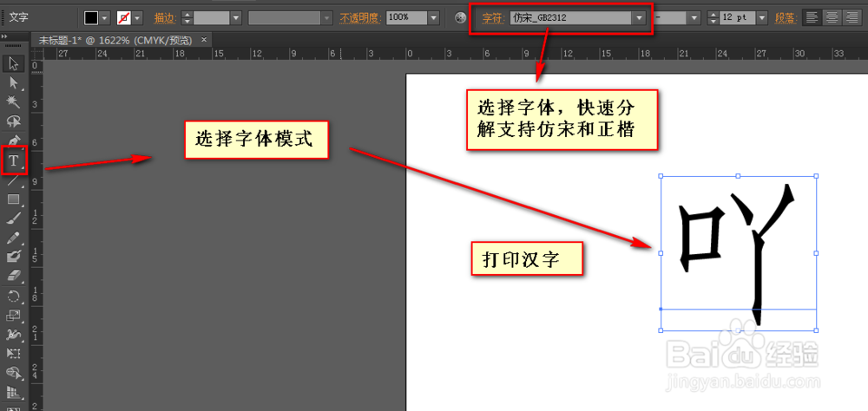Click the 吖 character on the artboard
The height and width of the screenshot is (411, 868).
[x=736, y=254]
